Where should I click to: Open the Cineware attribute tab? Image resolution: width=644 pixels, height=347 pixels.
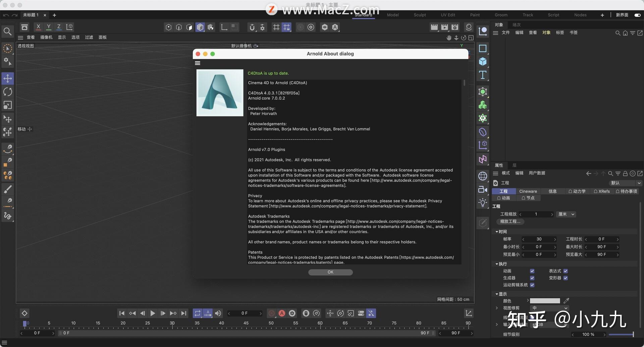coord(528,191)
